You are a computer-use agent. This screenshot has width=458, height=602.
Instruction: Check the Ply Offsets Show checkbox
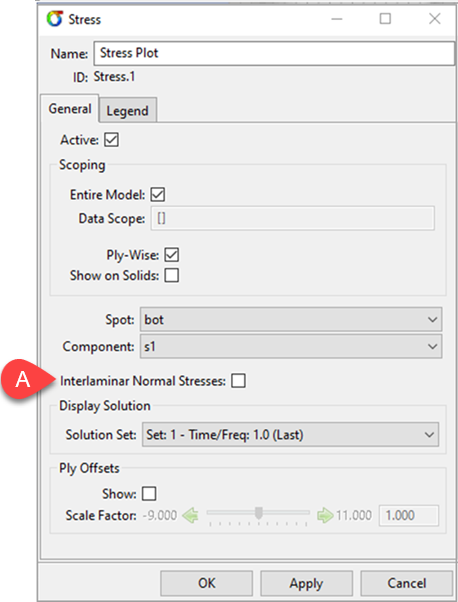point(149,494)
